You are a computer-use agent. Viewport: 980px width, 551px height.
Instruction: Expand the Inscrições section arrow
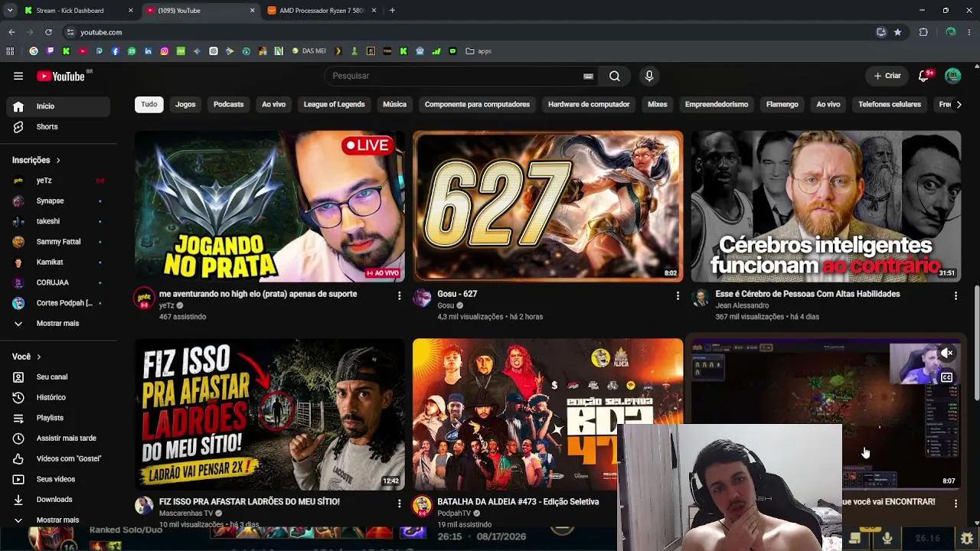point(58,160)
